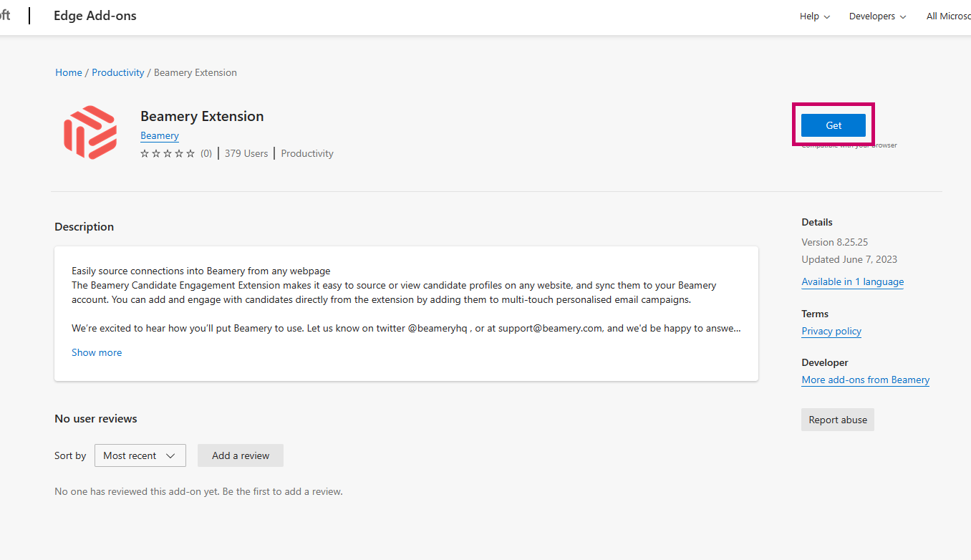Open the All Microsoft menu
The image size is (971, 560).
(x=949, y=16)
